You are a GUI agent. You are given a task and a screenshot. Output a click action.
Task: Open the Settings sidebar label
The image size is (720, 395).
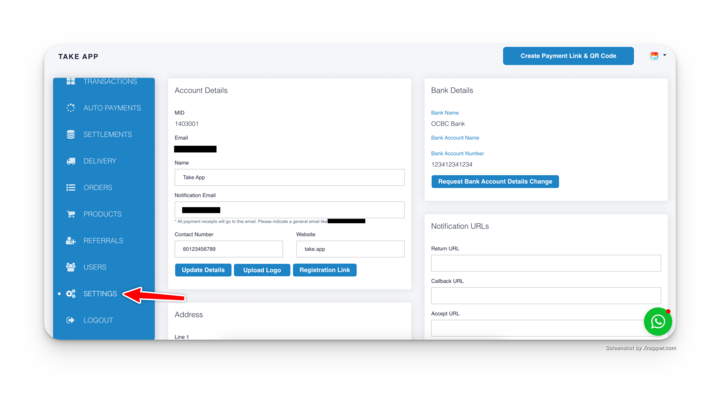[x=100, y=294]
